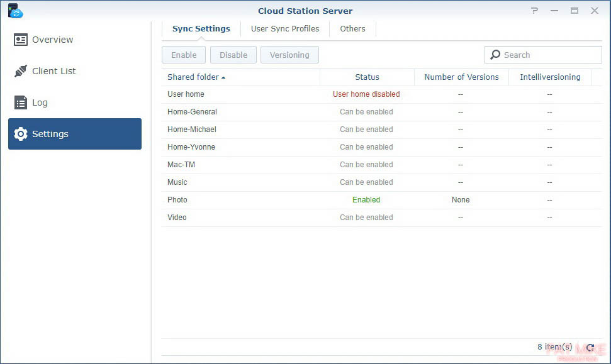
Task: Click the '8 item(s)' count label
Action: point(555,347)
